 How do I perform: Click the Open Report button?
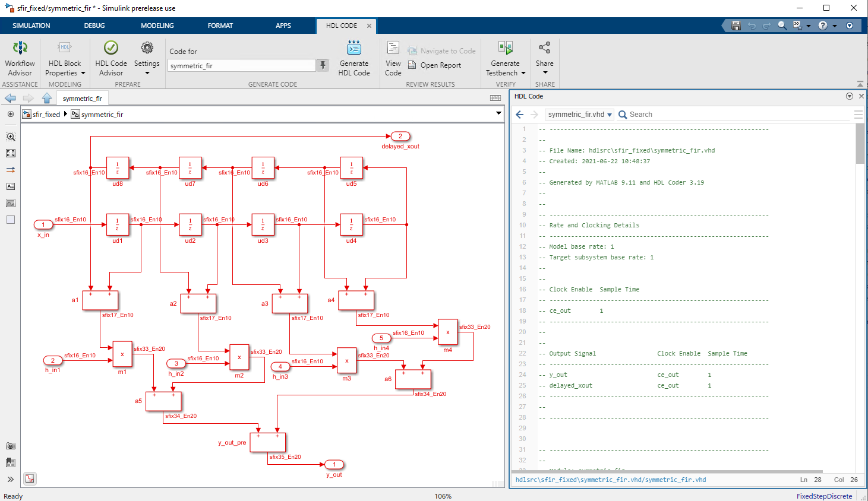coord(442,66)
